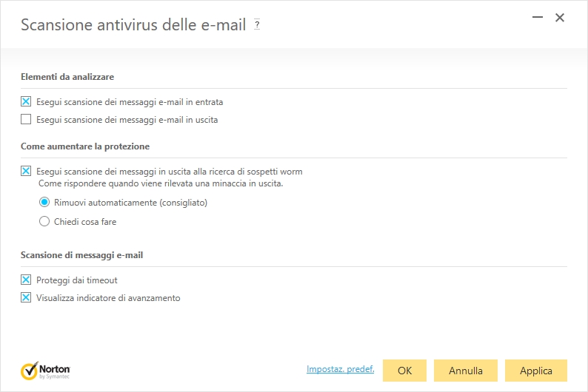Toggle outgoing worm scan checkbox
Image resolution: width=588 pixels, height=392 pixels.
[x=26, y=171]
